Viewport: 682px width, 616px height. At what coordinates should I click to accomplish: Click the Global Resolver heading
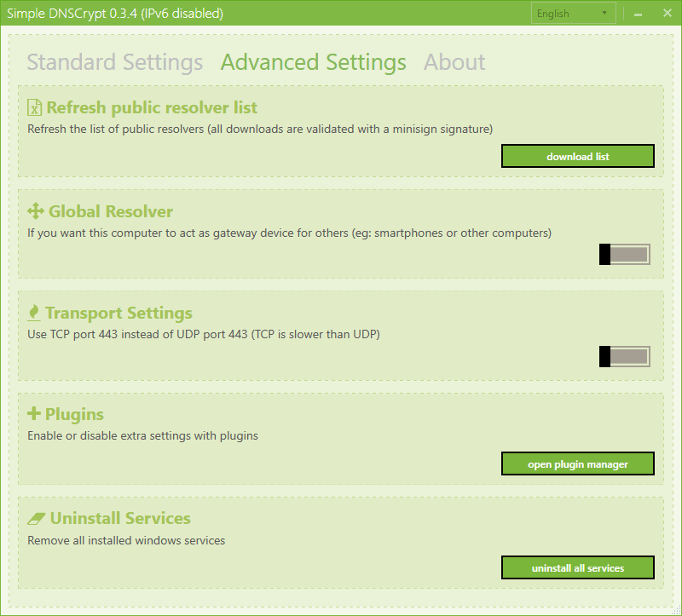tap(111, 211)
